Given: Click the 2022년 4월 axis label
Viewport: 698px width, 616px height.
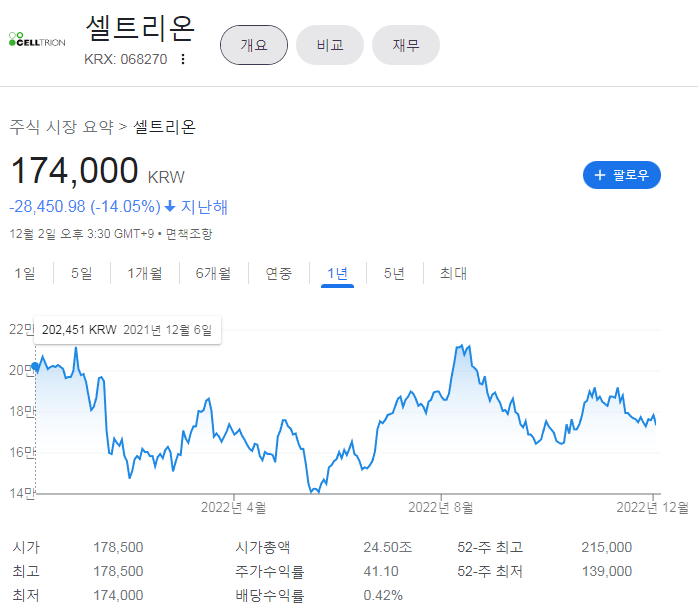Looking at the screenshot, I should (x=233, y=507).
